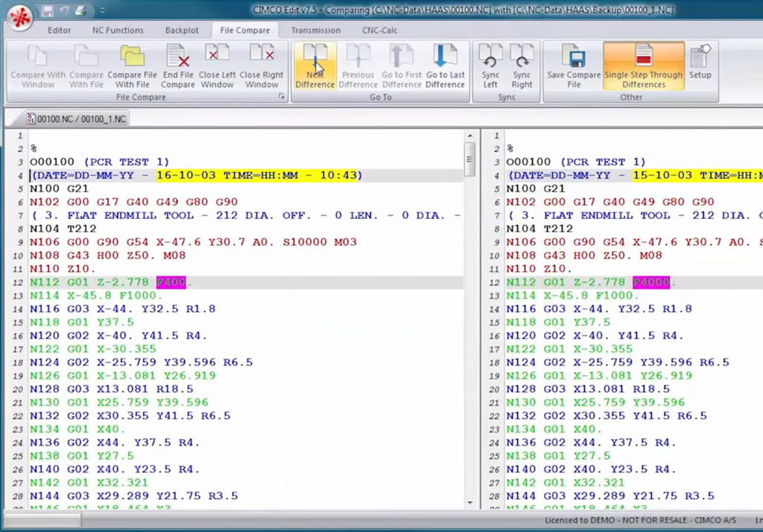Select the 00100.NC / 00100_1.NC document tab
The image size is (763, 532).
point(77,118)
